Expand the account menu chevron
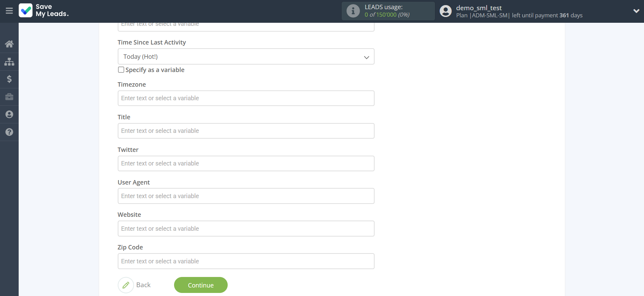The height and width of the screenshot is (296, 644). coord(636,11)
